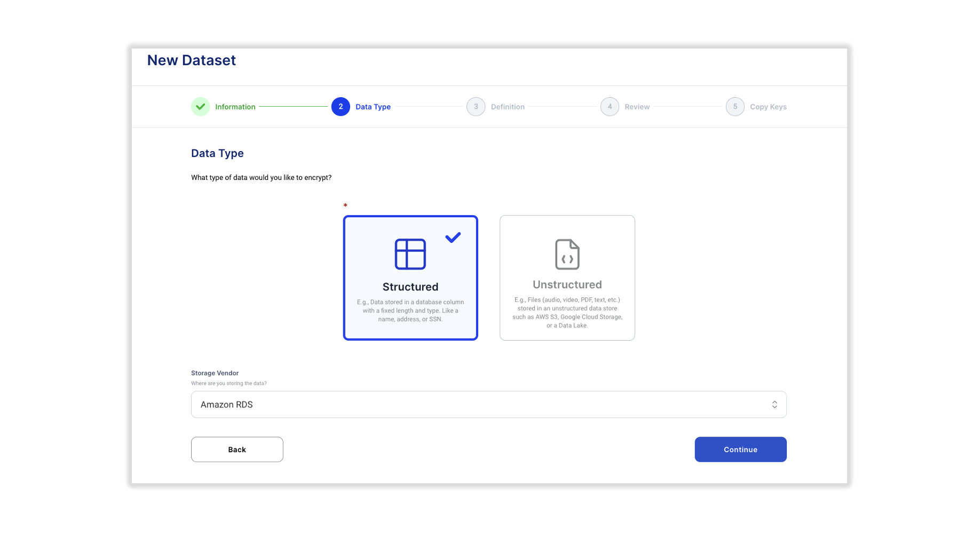
Task: Click the Data Type section heading
Action: 217,153
